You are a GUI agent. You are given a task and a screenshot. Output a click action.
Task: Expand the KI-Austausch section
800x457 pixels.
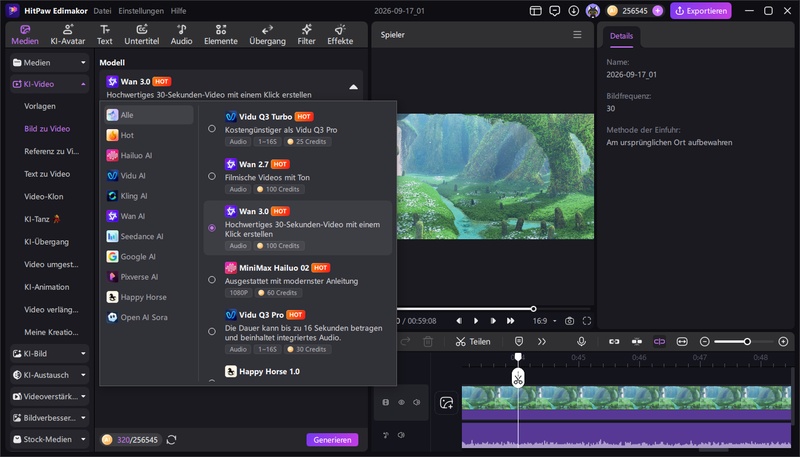pos(49,375)
